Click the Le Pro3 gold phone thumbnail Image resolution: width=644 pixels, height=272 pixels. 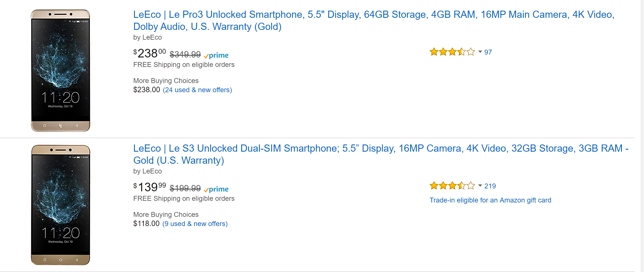pyautogui.click(x=61, y=71)
